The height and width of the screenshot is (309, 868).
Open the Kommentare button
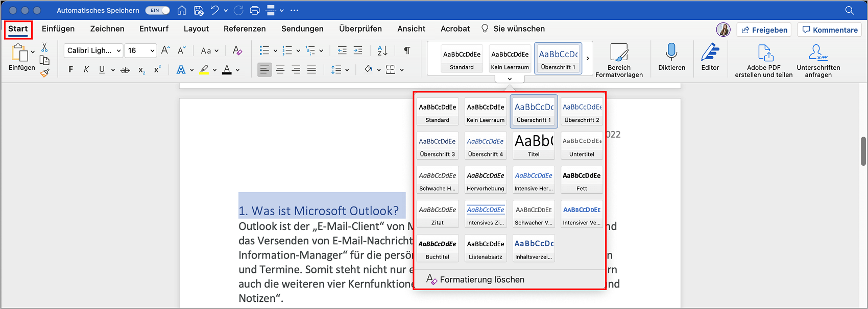tap(830, 30)
